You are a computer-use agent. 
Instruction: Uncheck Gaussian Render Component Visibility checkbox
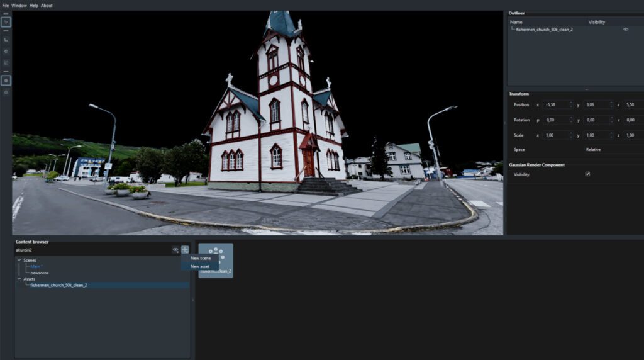pos(587,174)
